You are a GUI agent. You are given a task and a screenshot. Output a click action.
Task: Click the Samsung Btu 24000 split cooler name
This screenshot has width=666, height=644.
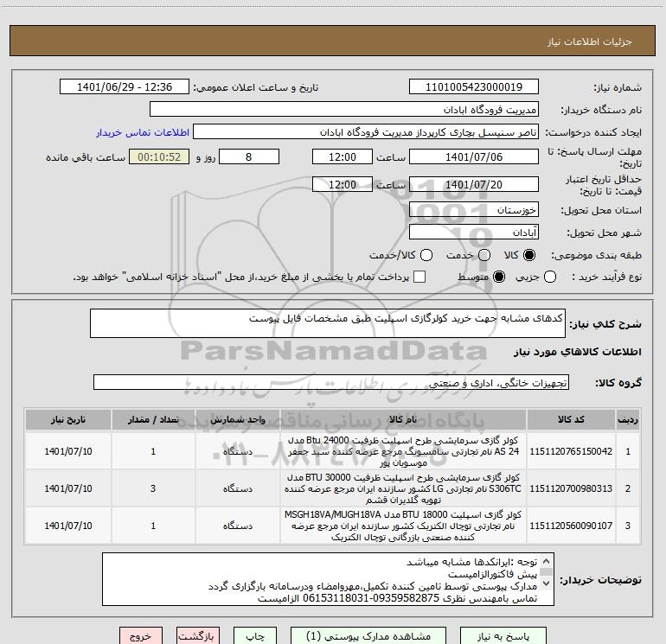coord(403,451)
